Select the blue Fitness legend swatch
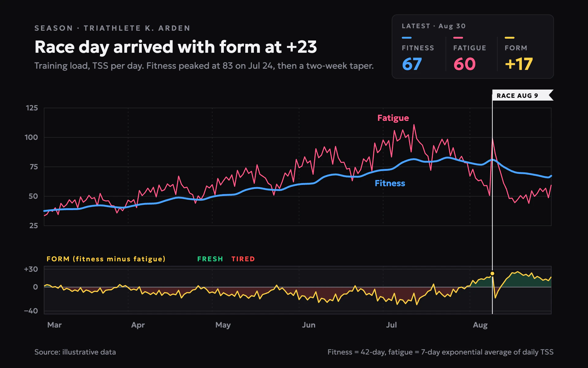 point(406,38)
